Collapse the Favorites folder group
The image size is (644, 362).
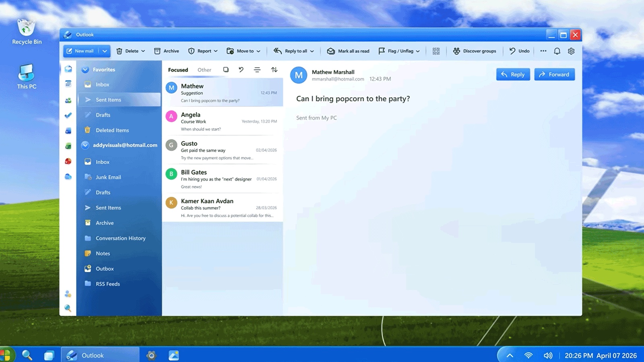85,70
